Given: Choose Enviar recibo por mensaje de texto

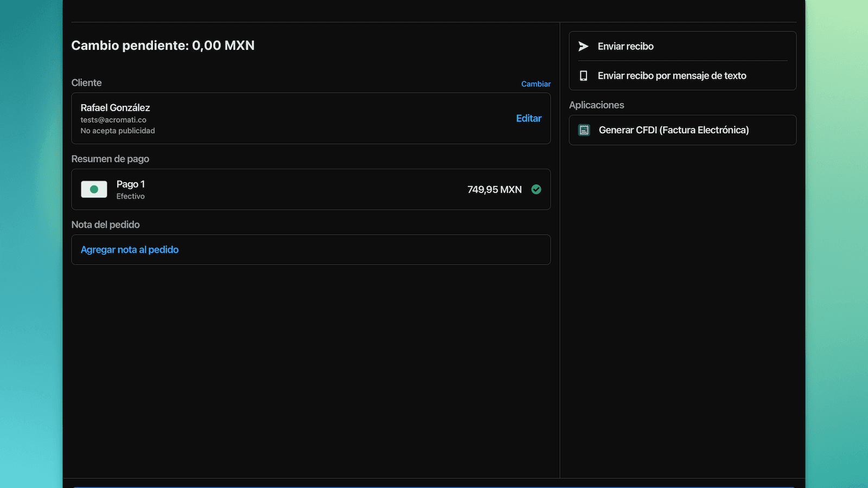Looking at the screenshot, I should (x=672, y=76).
